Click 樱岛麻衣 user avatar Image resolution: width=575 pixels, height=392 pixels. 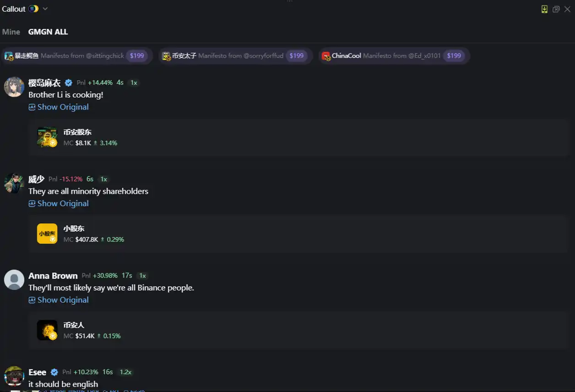pyautogui.click(x=14, y=87)
